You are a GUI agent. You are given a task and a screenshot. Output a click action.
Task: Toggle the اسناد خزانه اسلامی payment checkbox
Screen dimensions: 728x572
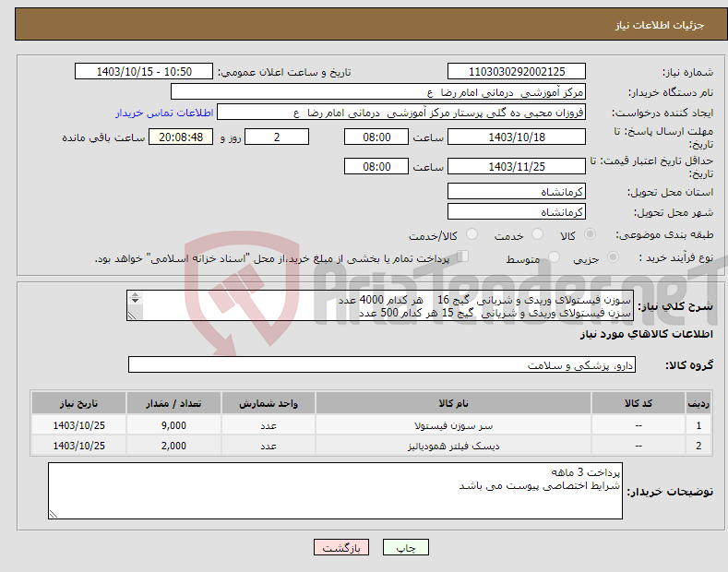[x=463, y=256]
